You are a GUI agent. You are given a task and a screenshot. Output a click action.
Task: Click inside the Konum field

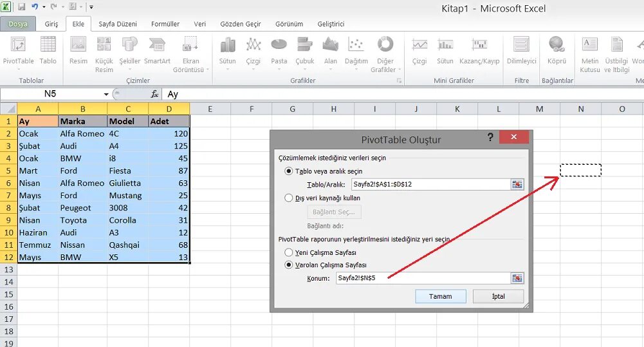423,278
